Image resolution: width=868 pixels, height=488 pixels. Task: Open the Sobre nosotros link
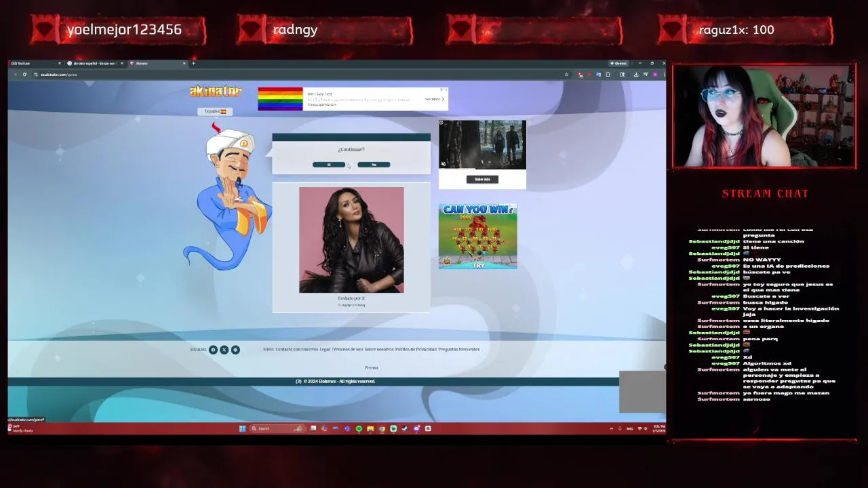pyautogui.click(x=379, y=350)
